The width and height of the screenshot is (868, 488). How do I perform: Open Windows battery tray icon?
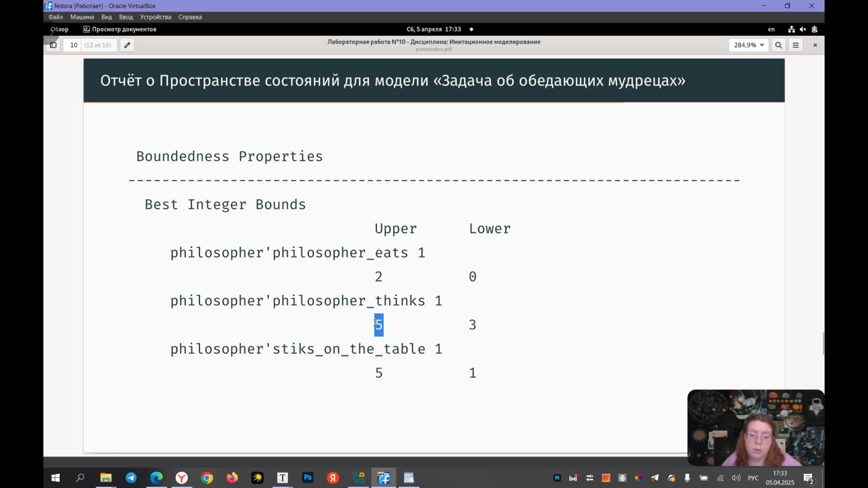pos(704,478)
